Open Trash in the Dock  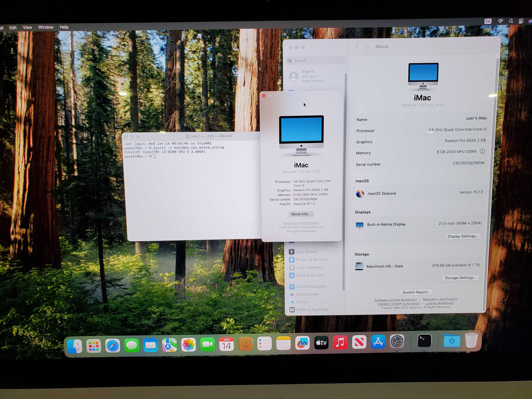click(471, 340)
